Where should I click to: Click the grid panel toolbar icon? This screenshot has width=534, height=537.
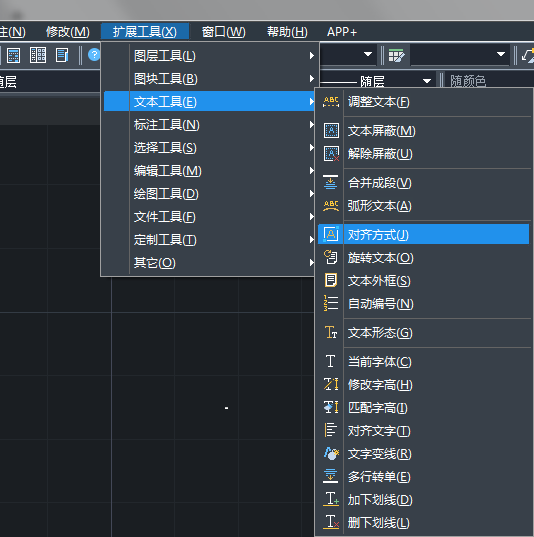[x=38, y=55]
